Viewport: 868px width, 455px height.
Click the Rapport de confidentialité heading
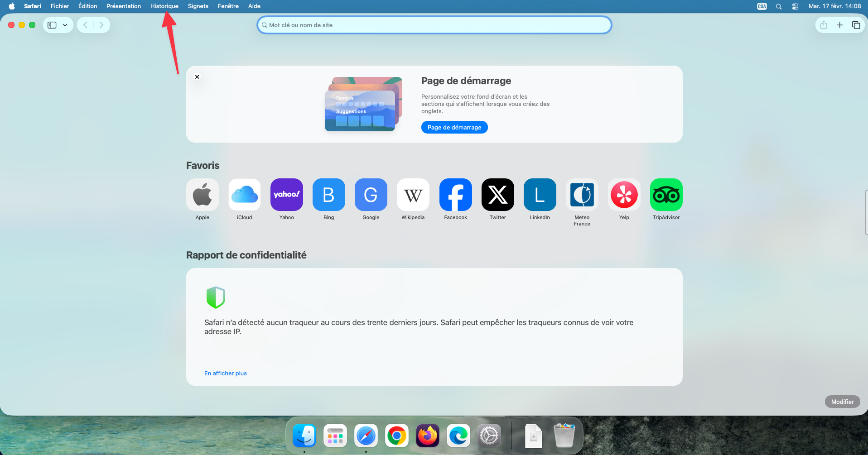(x=246, y=255)
